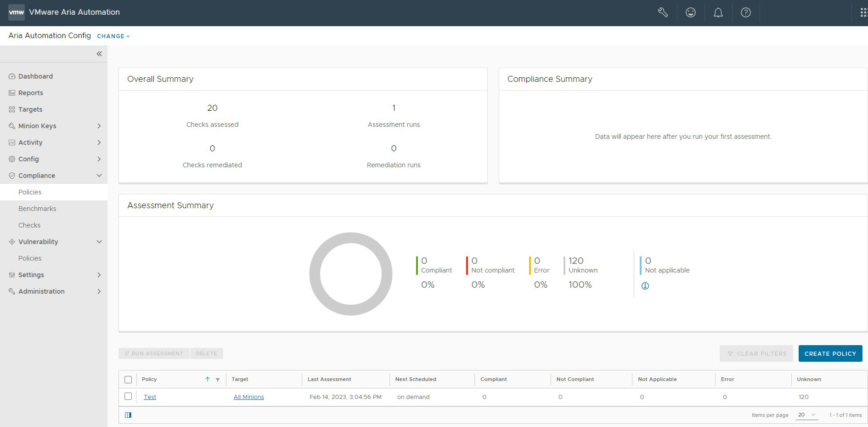This screenshot has height=427, width=868.
Task: Collapse the sidebar with double chevron icon
Action: click(x=99, y=54)
